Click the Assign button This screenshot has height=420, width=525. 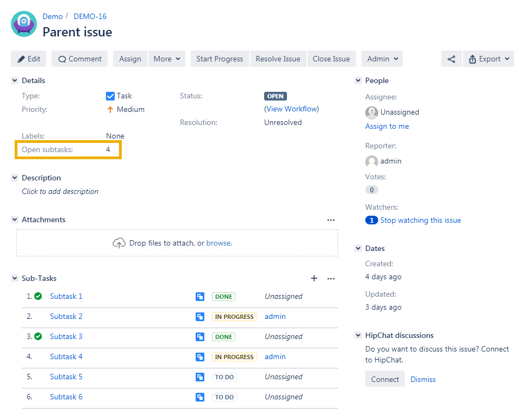130,59
